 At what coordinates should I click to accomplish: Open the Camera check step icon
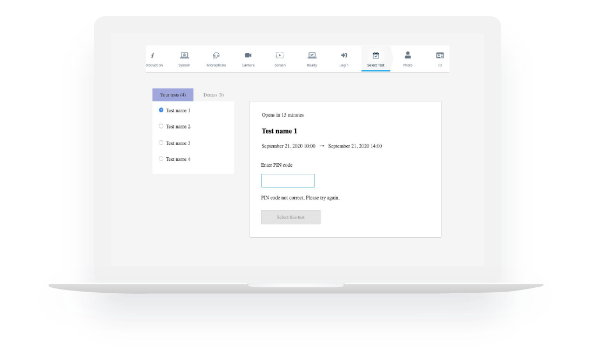click(x=248, y=55)
